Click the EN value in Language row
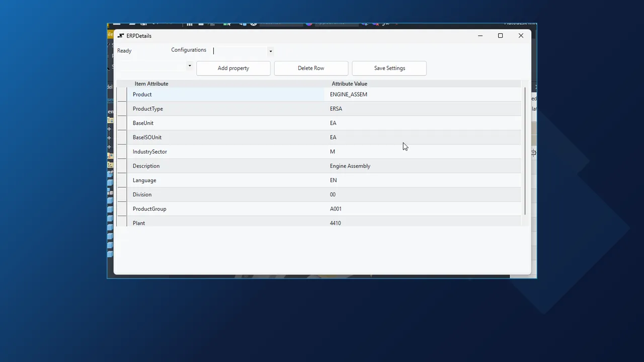The height and width of the screenshot is (362, 644). pyautogui.click(x=423, y=180)
